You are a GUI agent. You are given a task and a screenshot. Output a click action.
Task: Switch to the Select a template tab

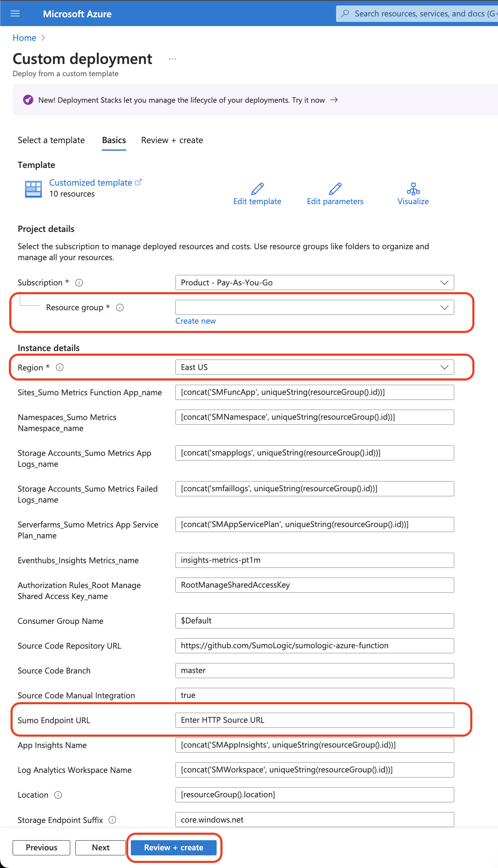point(51,140)
